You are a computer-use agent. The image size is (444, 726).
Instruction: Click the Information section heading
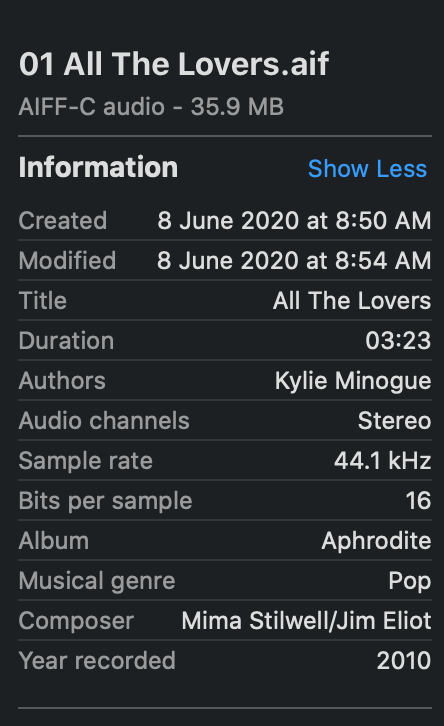pyautogui.click(x=98, y=167)
